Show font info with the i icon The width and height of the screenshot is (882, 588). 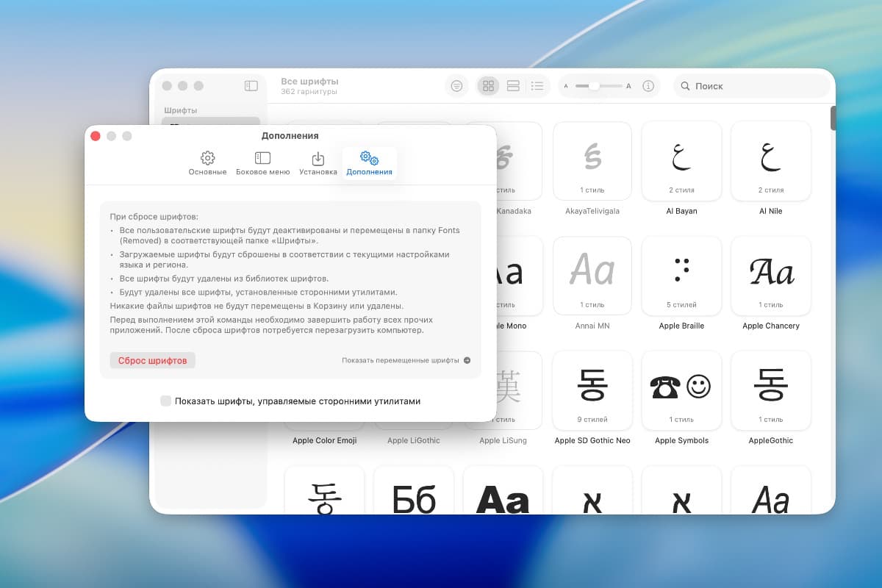tap(648, 86)
